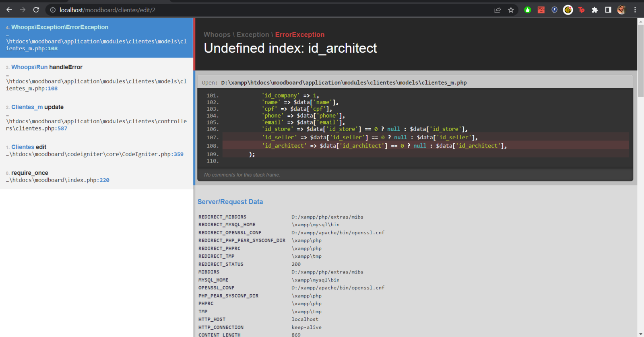Open the Chrome three-dot menu
This screenshot has width=644, height=337.
click(x=635, y=10)
